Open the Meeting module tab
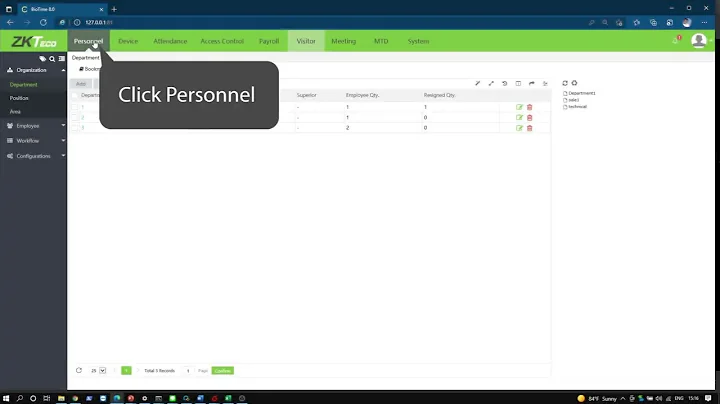The height and width of the screenshot is (404, 720). (343, 41)
